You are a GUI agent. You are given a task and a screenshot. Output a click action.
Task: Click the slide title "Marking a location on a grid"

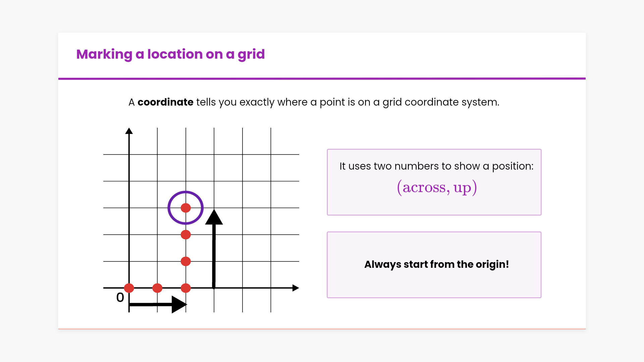(x=170, y=54)
